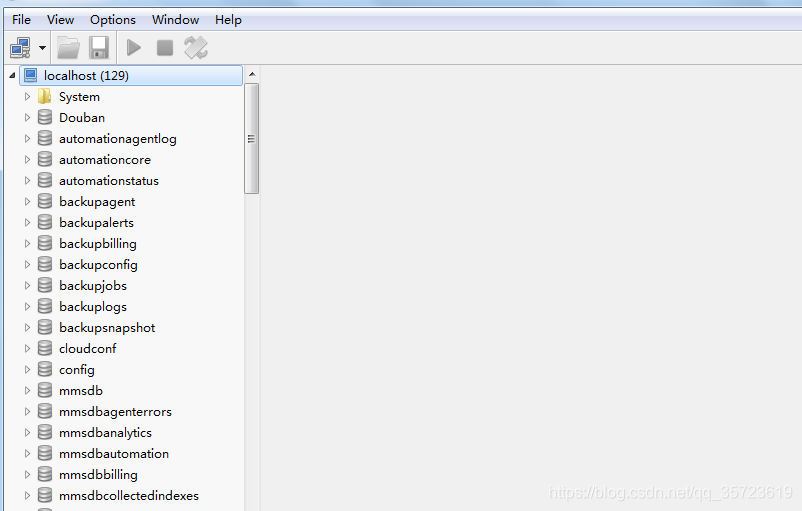Select the mmsdb label
The width and height of the screenshot is (802, 511).
pos(81,390)
